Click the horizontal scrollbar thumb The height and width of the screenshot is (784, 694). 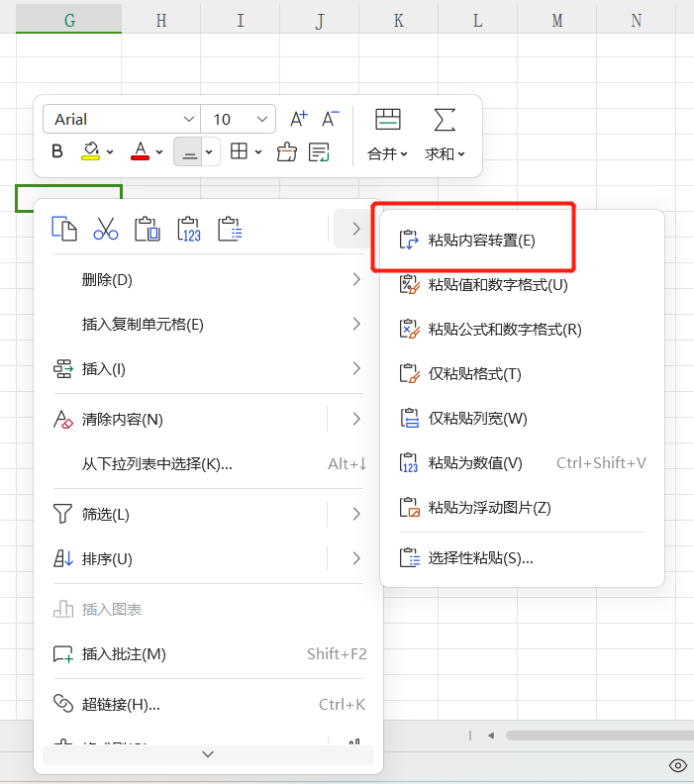tap(600, 735)
